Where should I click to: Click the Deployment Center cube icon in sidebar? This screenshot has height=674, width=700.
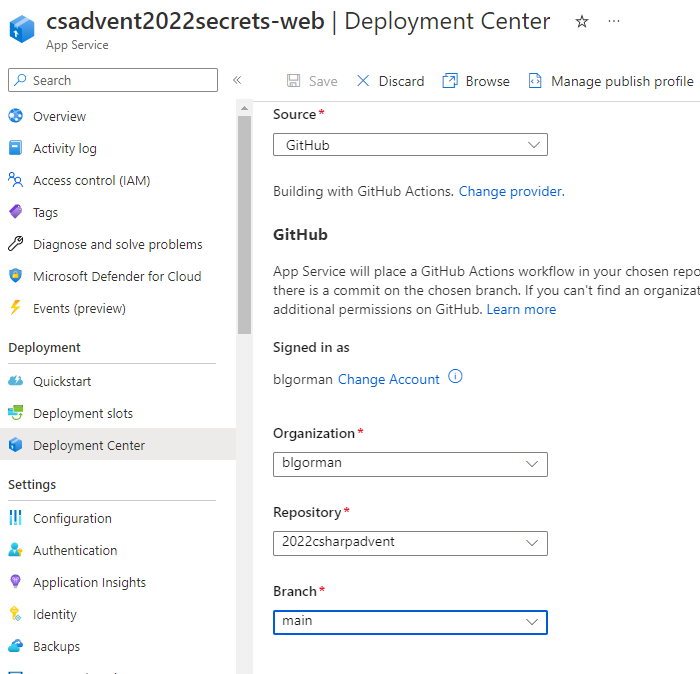[x=16, y=445]
